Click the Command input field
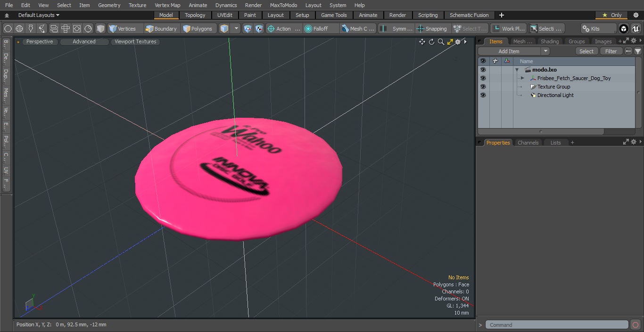The image size is (644, 332). pyautogui.click(x=557, y=325)
